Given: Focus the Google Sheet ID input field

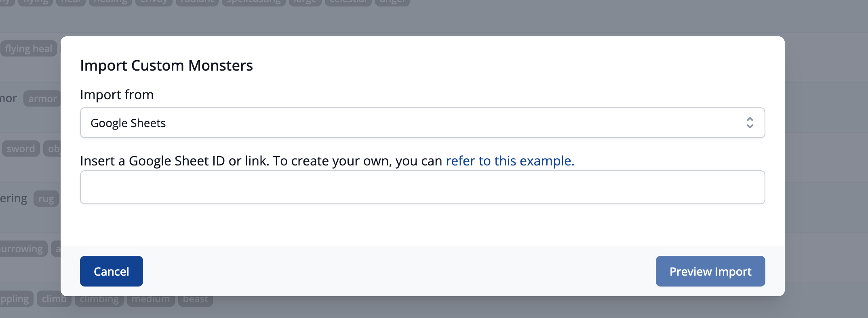Looking at the screenshot, I should [x=422, y=187].
